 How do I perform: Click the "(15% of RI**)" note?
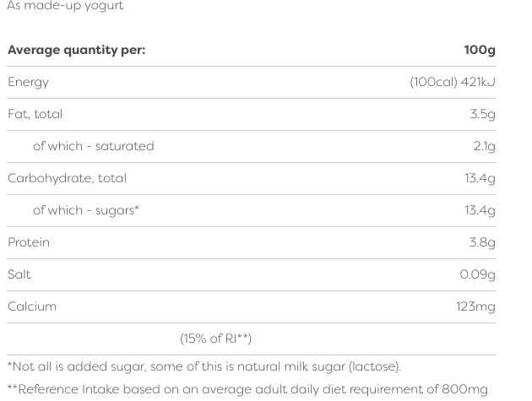point(215,339)
